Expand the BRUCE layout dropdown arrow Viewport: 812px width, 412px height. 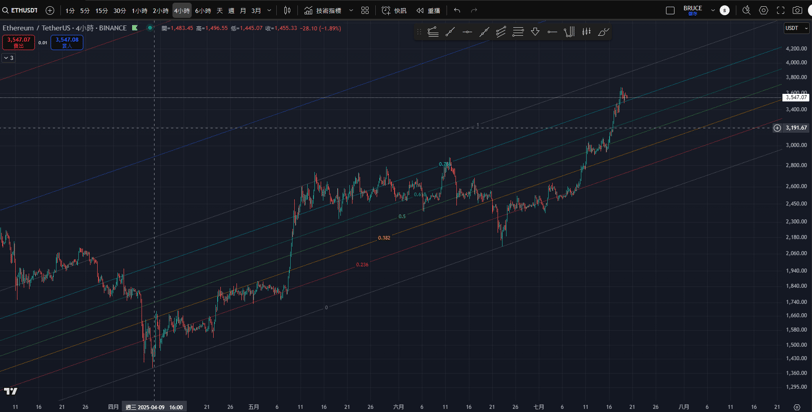[x=713, y=10]
